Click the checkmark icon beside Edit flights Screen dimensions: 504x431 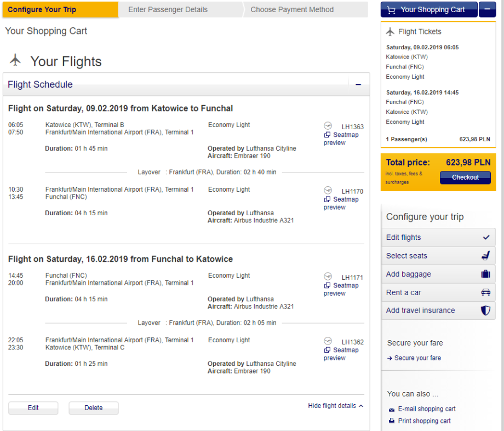485,237
